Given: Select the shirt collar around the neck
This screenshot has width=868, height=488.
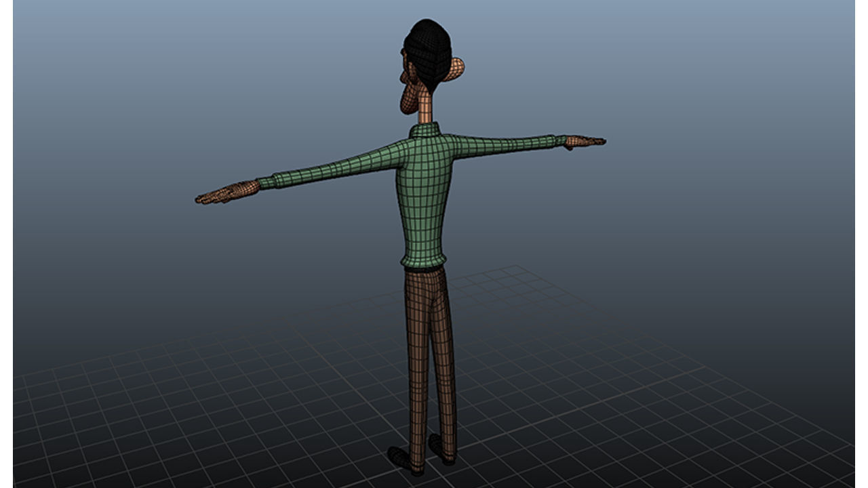Looking at the screenshot, I should click(x=424, y=130).
